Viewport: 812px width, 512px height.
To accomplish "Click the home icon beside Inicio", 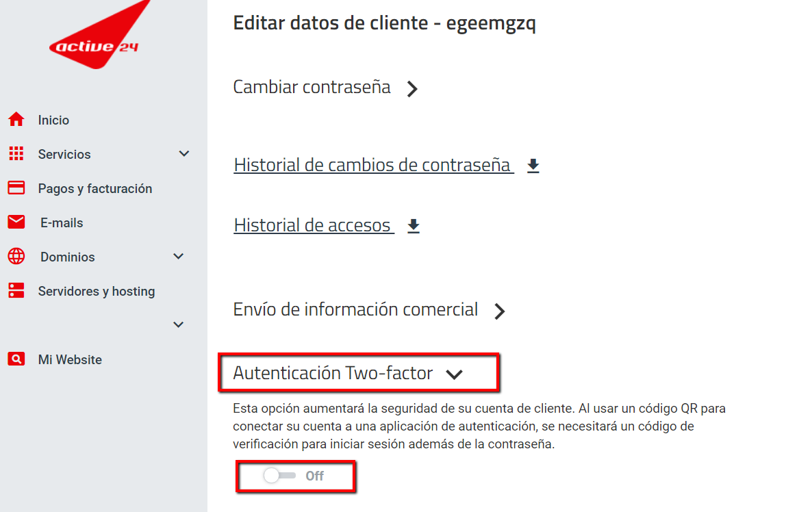I will [16, 120].
